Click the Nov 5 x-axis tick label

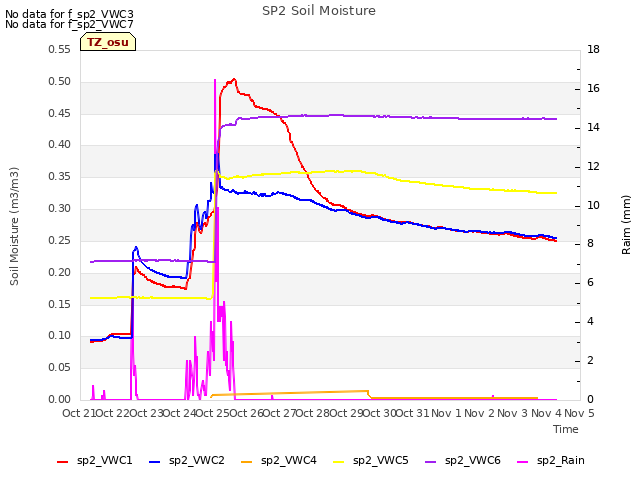[x=579, y=413]
